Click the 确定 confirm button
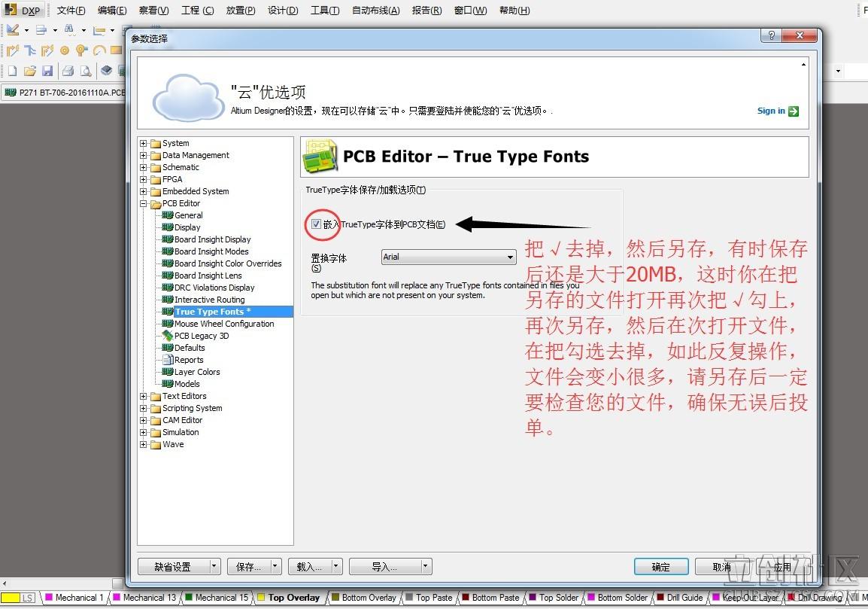Viewport: 868px width, 609px height. [x=660, y=567]
